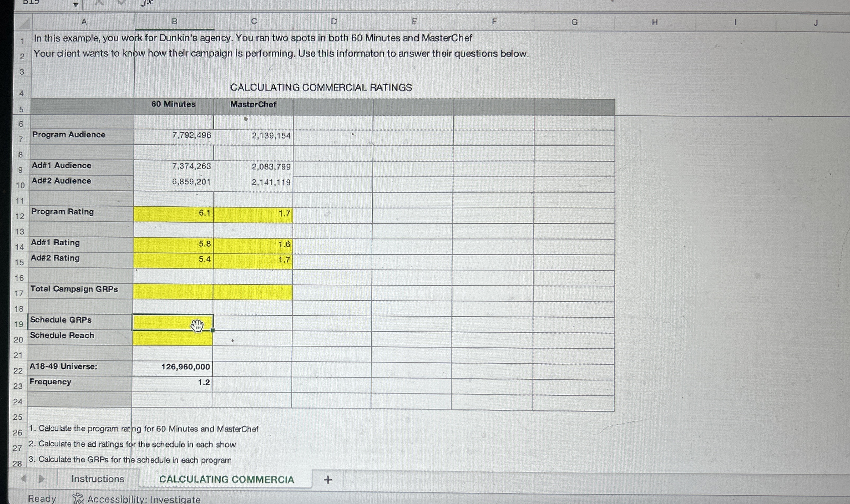Click the Insert Function fx icon
Image resolution: width=850 pixels, height=504 pixels.
tap(147, 2)
